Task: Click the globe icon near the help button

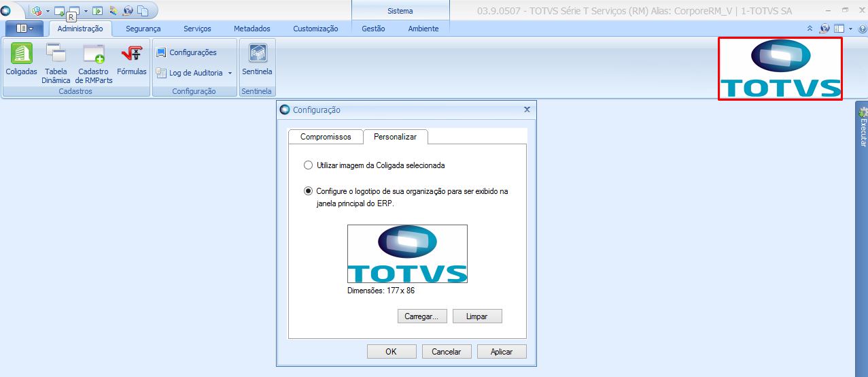Action: pos(824,29)
